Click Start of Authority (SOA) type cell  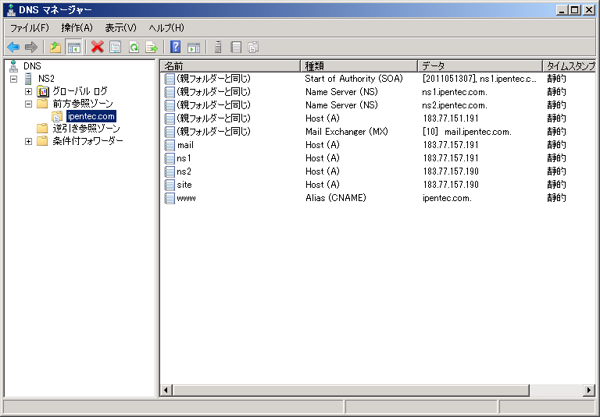354,79
